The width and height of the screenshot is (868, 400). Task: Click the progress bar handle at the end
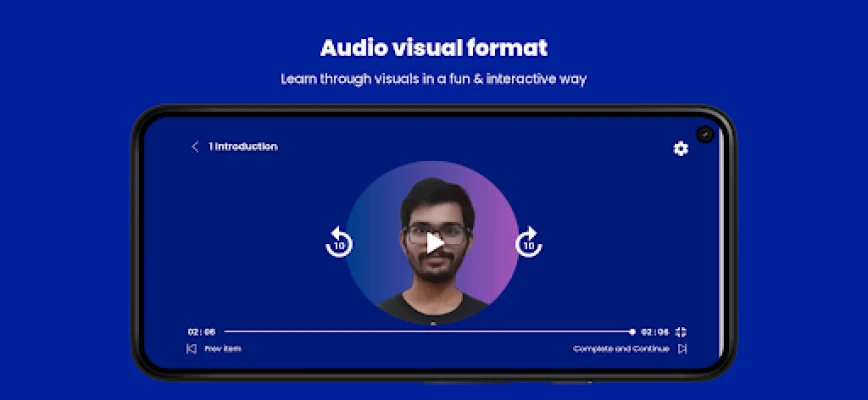click(x=632, y=331)
